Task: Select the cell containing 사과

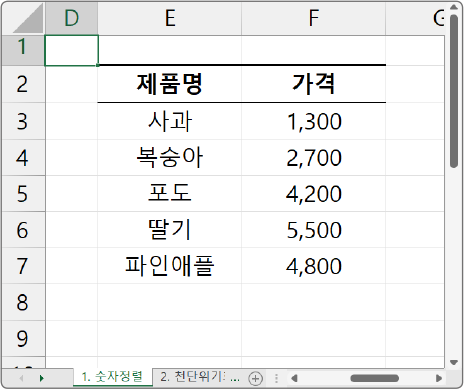Action: (170, 121)
